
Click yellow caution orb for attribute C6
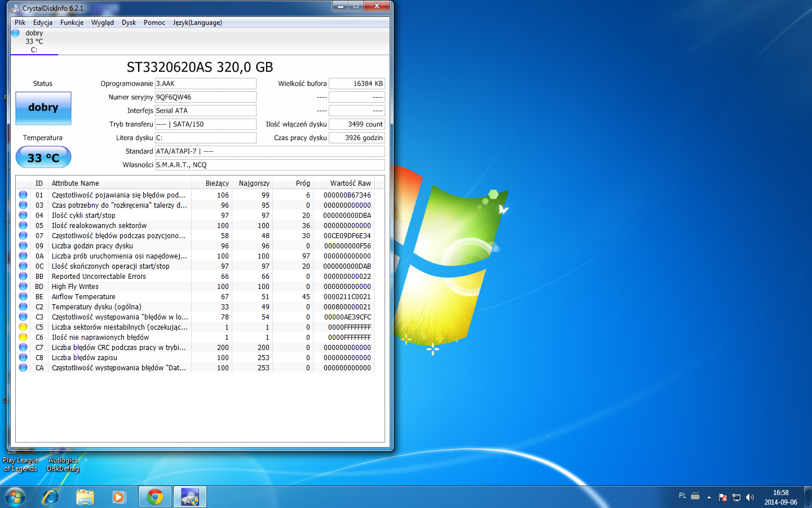click(23, 337)
